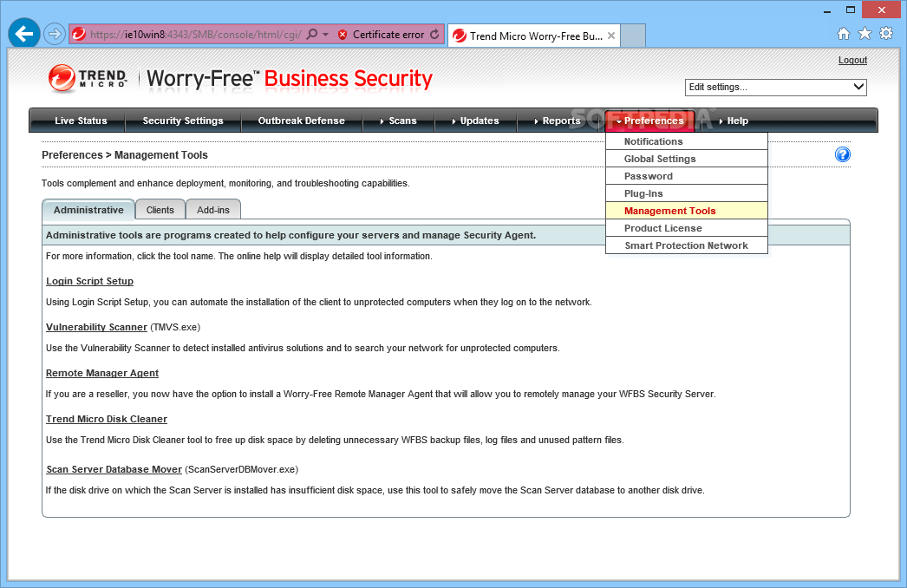Select Password menu entry
This screenshot has width=907, height=588.
[687, 176]
